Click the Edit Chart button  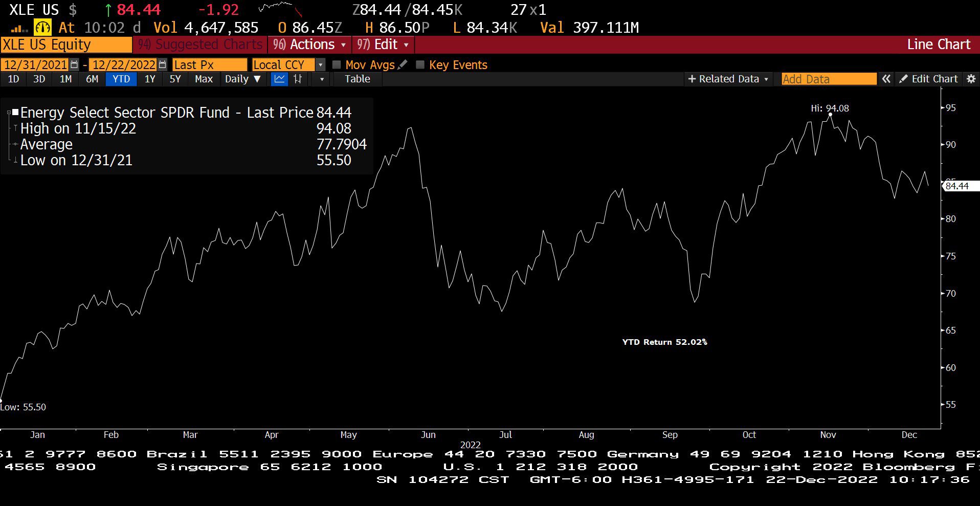(929, 79)
